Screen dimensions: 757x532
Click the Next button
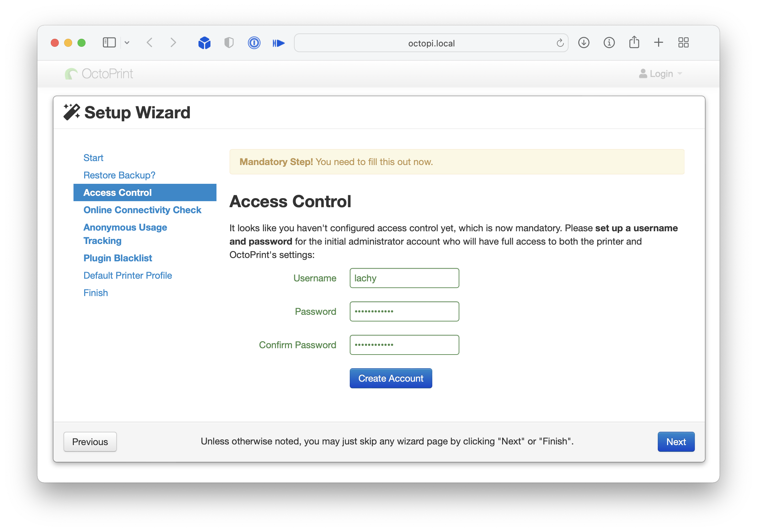pos(676,442)
